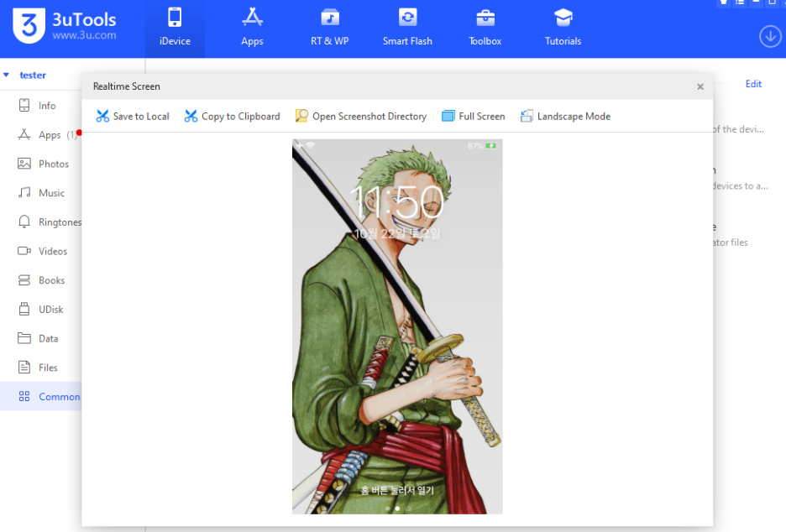Image resolution: width=786 pixels, height=532 pixels.
Task: Click Copy to Clipboard label
Action: point(241,117)
